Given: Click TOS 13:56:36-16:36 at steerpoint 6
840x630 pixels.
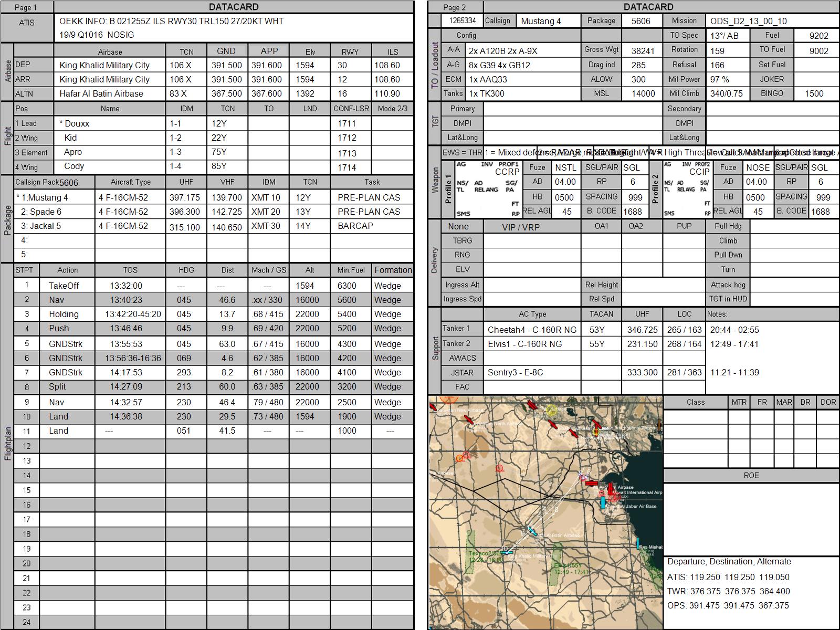Looking at the screenshot, I should [x=133, y=358].
